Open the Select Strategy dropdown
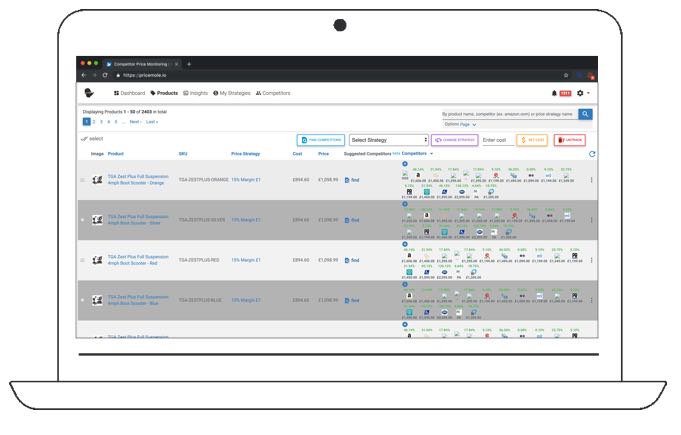 [x=389, y=140]
